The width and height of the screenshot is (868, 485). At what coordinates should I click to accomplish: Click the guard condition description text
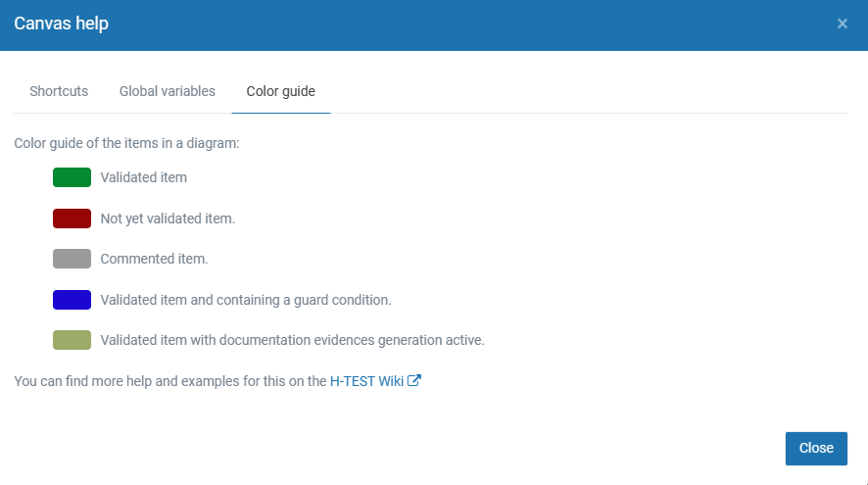[246, 300]
